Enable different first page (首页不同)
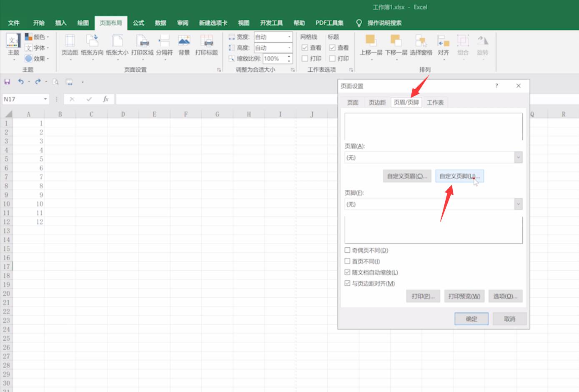 coord(347,261)
